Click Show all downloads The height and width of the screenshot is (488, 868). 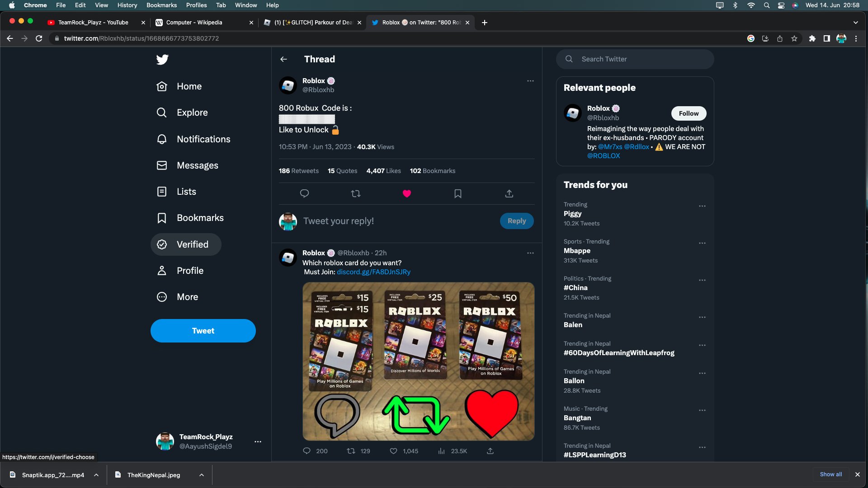coord(831,474)
